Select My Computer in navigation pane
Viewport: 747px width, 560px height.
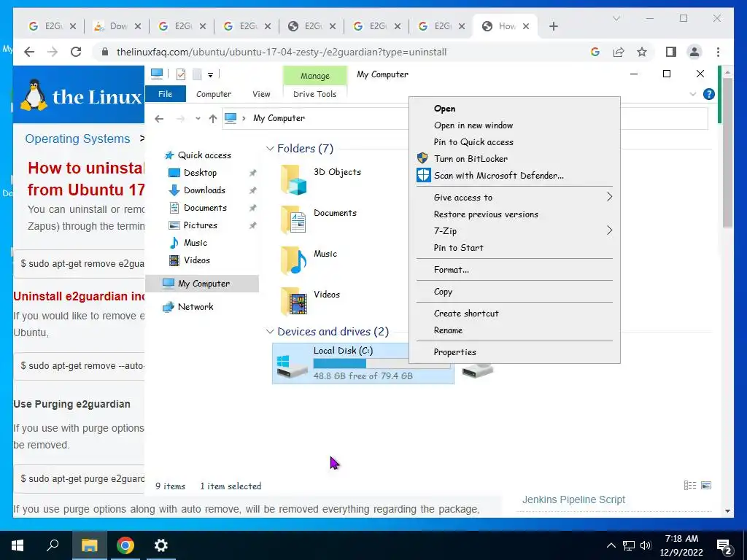pos(203,284)
